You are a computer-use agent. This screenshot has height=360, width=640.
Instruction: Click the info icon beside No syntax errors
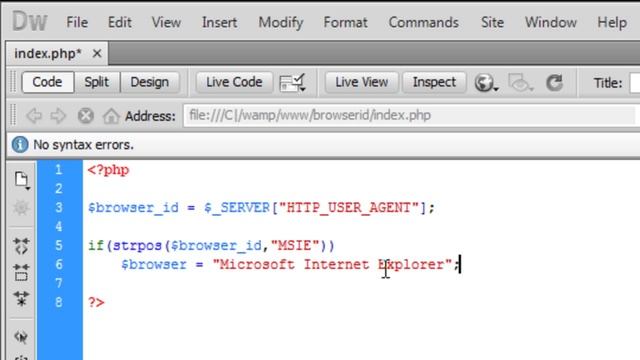20,144
